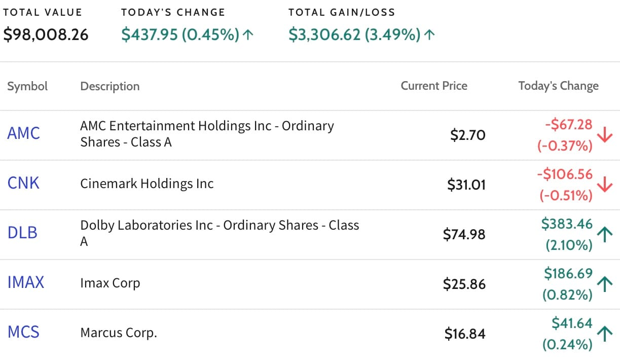The width and height of the screenshot is (620, 364).
Task: Open the AMC symbol link
Action: pyautogui.click(x=24, y=133)
